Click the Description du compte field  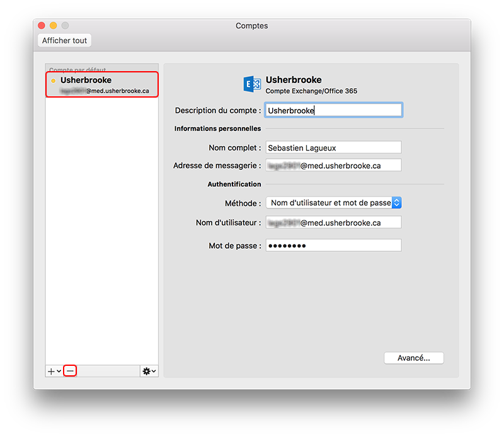[333, 110]
